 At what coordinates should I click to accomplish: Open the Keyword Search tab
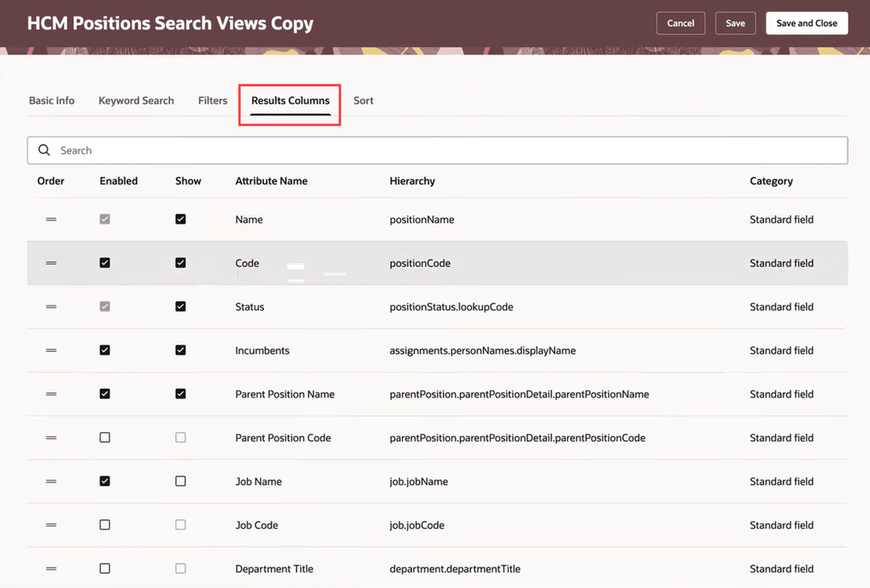136,100
